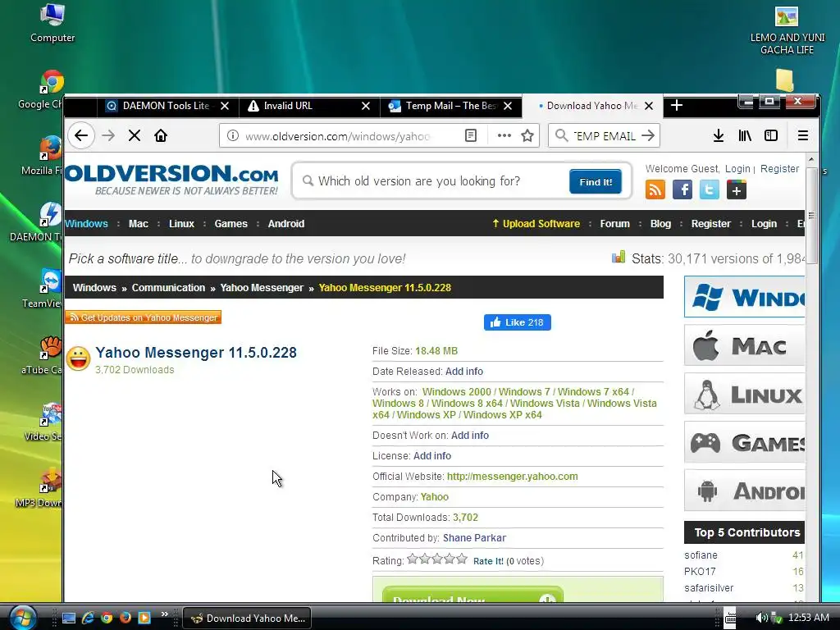Image resolution: width=840 pixels, height=630 pixels.
Task: Open Computer desktop icon
Action: tap(52, 23)
